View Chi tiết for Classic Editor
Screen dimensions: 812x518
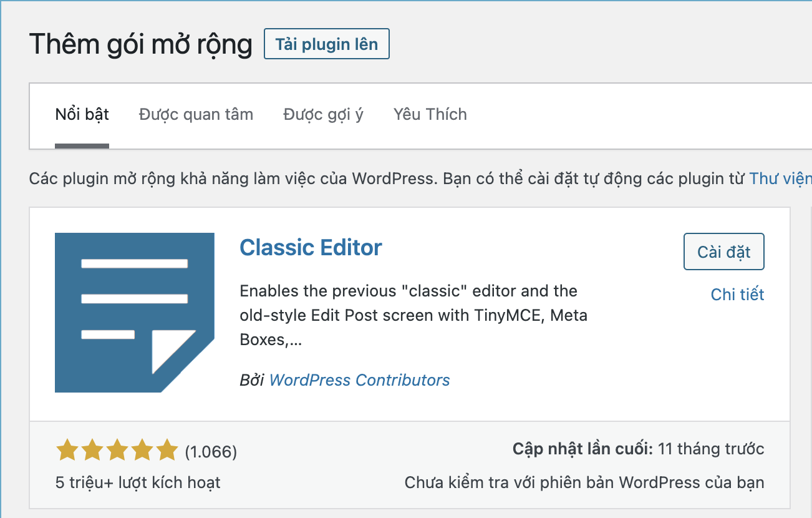(737, 295)
